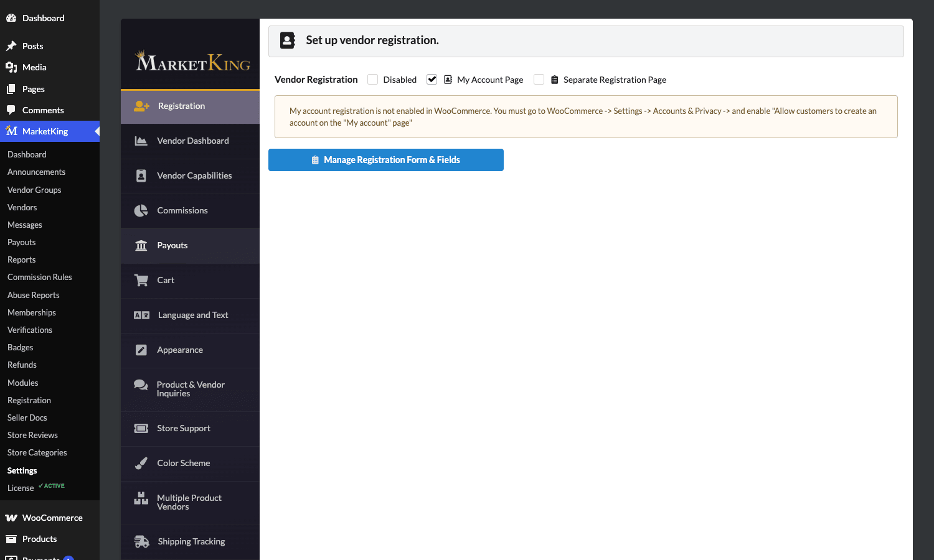Click the Commissions pie chart icon
The image size is (934, 560).
(141, 211)
